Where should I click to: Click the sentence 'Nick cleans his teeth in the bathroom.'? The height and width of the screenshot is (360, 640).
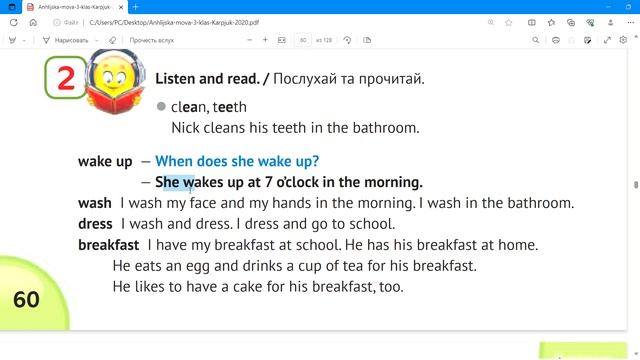[x=295, y=128]
